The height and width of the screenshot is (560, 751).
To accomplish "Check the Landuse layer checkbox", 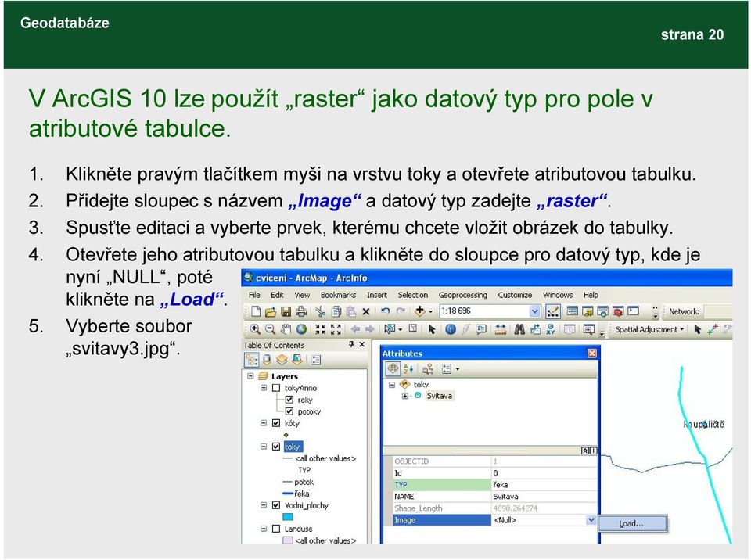I will (276, 529).
